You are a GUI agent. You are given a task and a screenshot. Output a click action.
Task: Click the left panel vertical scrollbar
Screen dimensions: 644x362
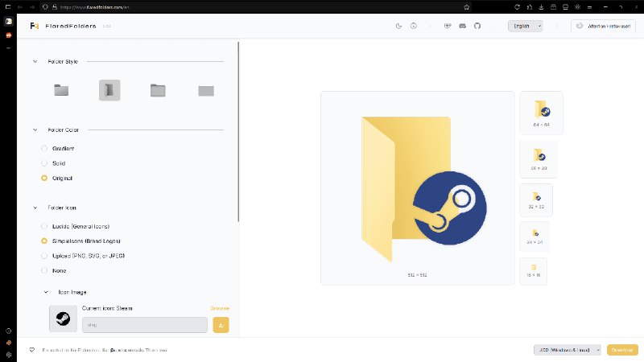(238, 131)
